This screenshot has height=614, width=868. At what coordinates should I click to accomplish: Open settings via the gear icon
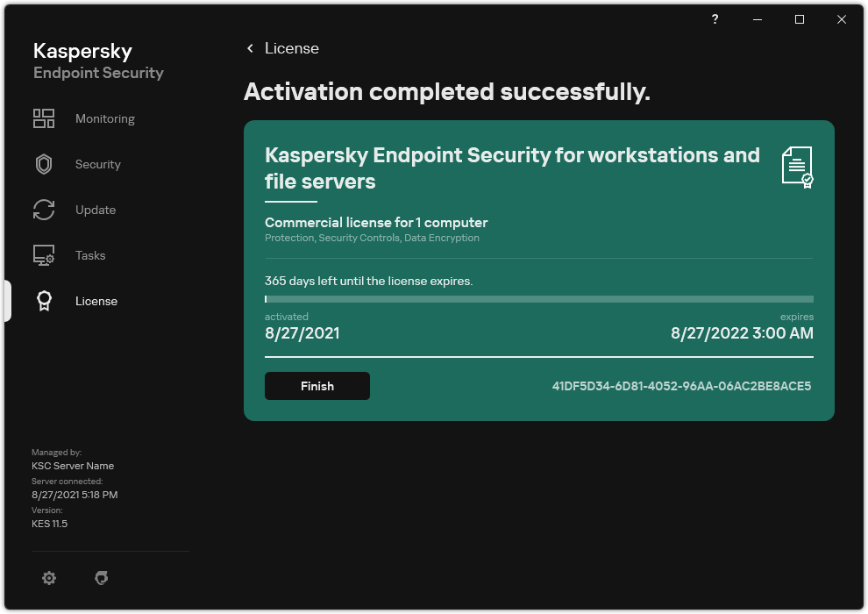coord(49,578)
